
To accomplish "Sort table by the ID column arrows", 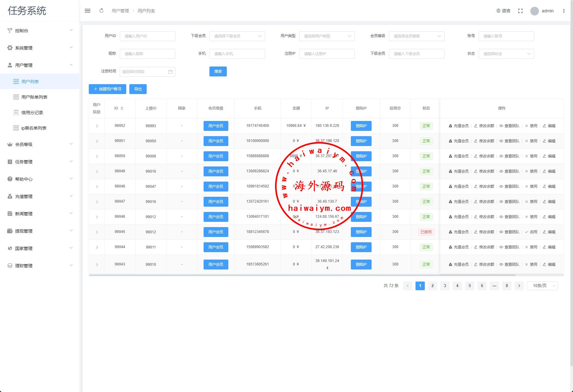I will pyautogui.click(x=122, y=108).
